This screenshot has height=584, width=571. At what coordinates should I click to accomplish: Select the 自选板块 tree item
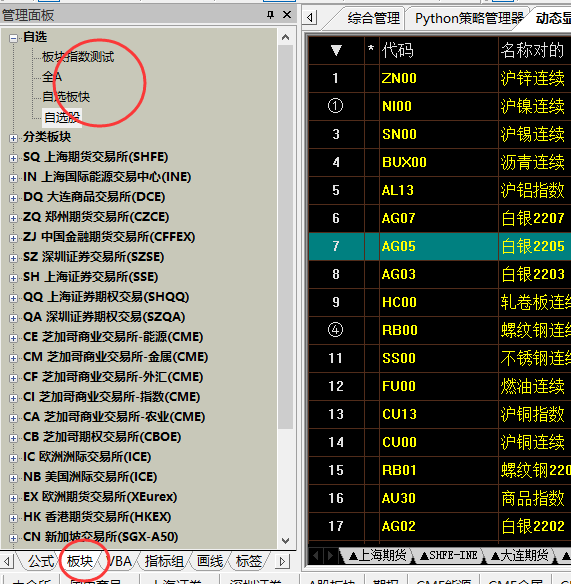(x=66, y=97)
